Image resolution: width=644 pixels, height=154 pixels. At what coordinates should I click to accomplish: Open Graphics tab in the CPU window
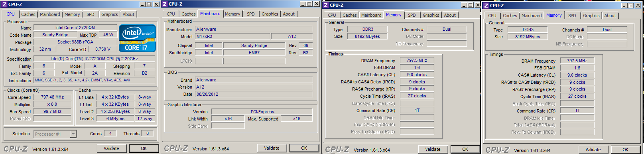pos(110,14)
